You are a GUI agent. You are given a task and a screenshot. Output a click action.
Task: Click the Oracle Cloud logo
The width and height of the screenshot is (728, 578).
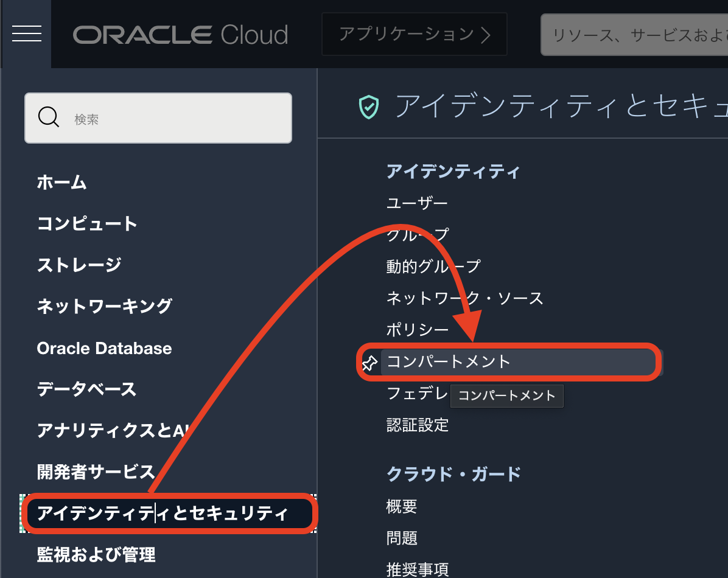click(180, 35)
